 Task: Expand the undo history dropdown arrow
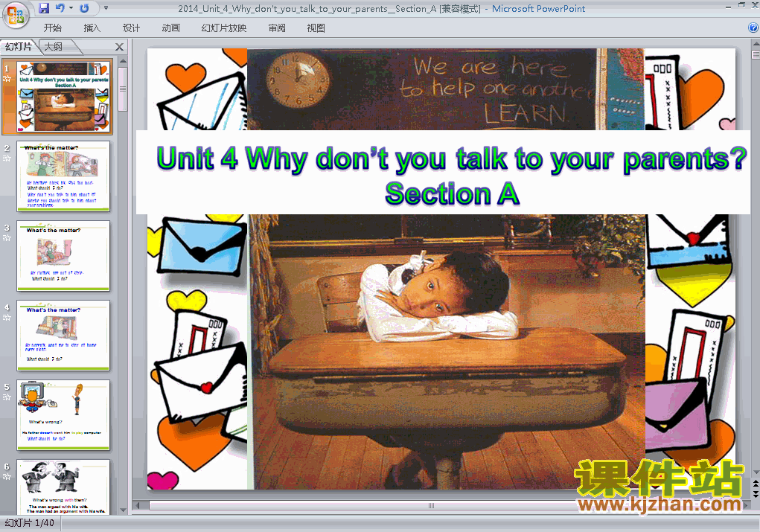click(x=71, y=8)
